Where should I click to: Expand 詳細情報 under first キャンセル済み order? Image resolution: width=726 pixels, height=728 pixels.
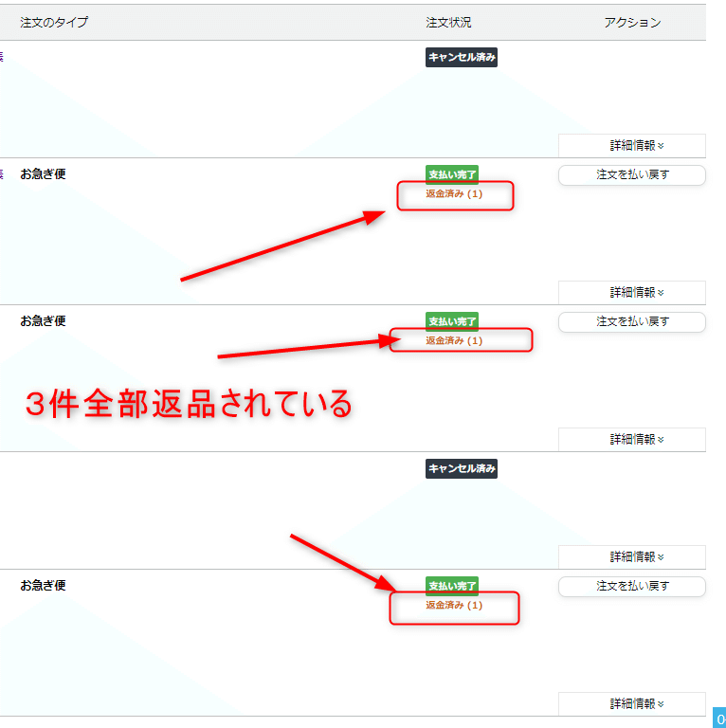632,146
